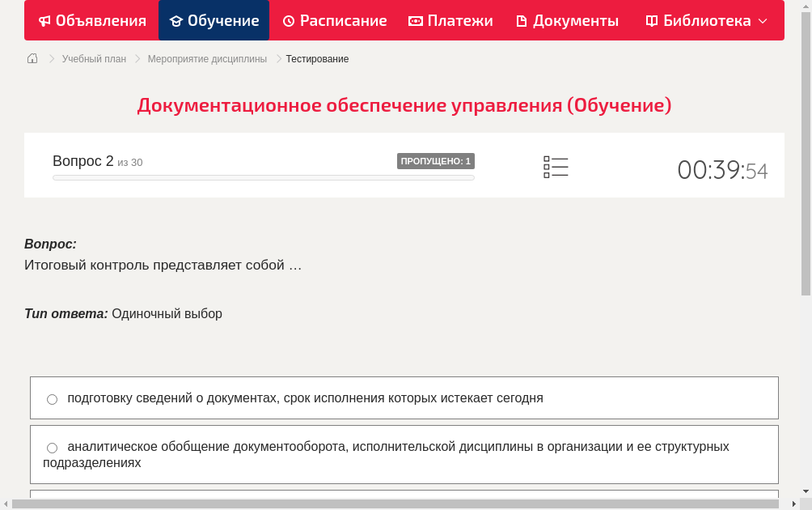
Task: Click the question progress bar
Action: click(263, 177)
